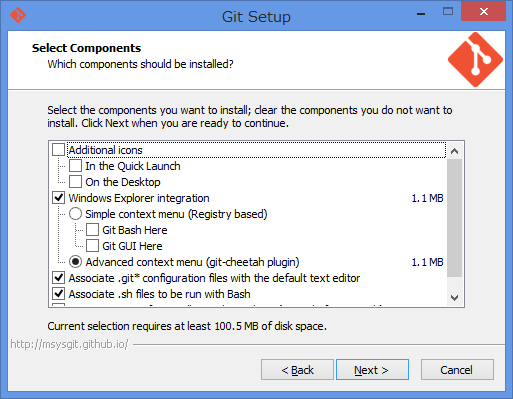Check In the Quick Launch option
Screen dimensions: 513x399
pyautogui.click(x=75, y=166)
